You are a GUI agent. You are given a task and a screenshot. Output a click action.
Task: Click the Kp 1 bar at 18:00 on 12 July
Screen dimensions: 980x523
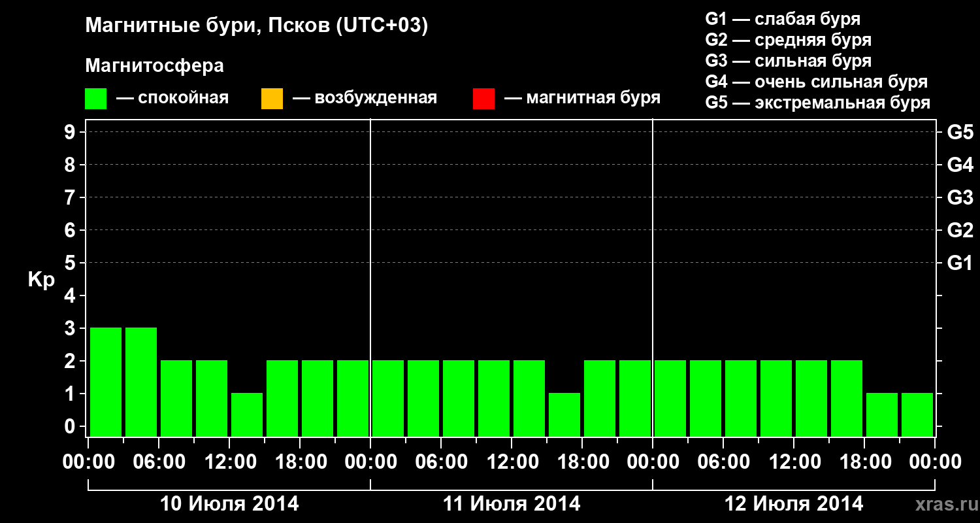pyautogui.click(x=882, y=414)
